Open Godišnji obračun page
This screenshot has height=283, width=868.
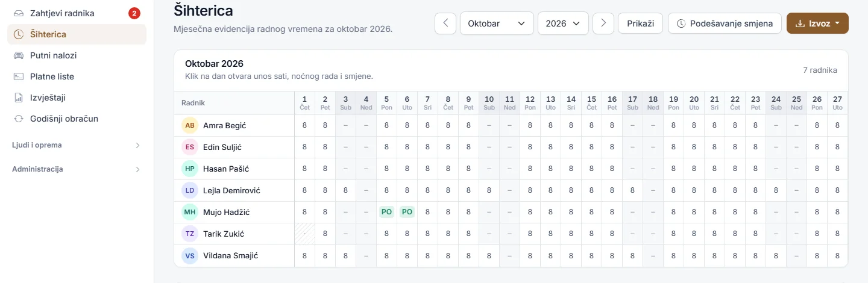pyautogui.click(x=77, y=119)
